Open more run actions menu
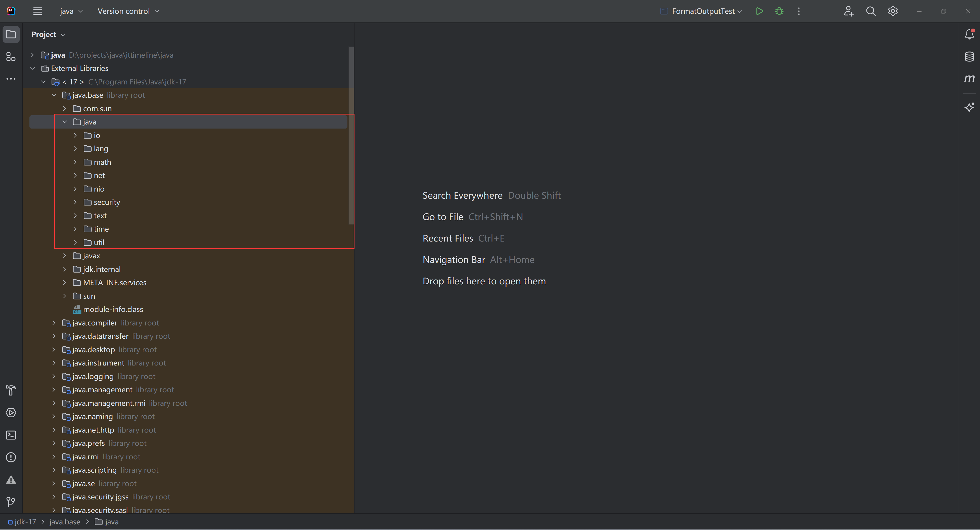 click(799, 11)
